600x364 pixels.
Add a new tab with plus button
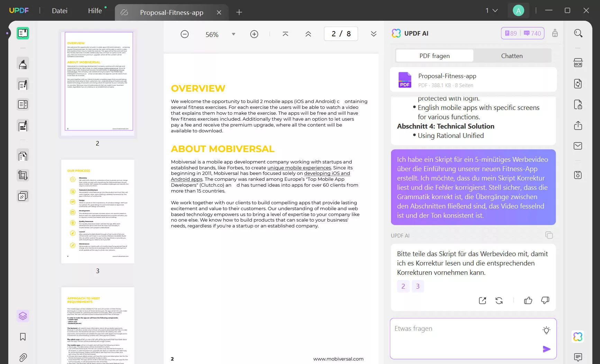[x=239, y=12]
